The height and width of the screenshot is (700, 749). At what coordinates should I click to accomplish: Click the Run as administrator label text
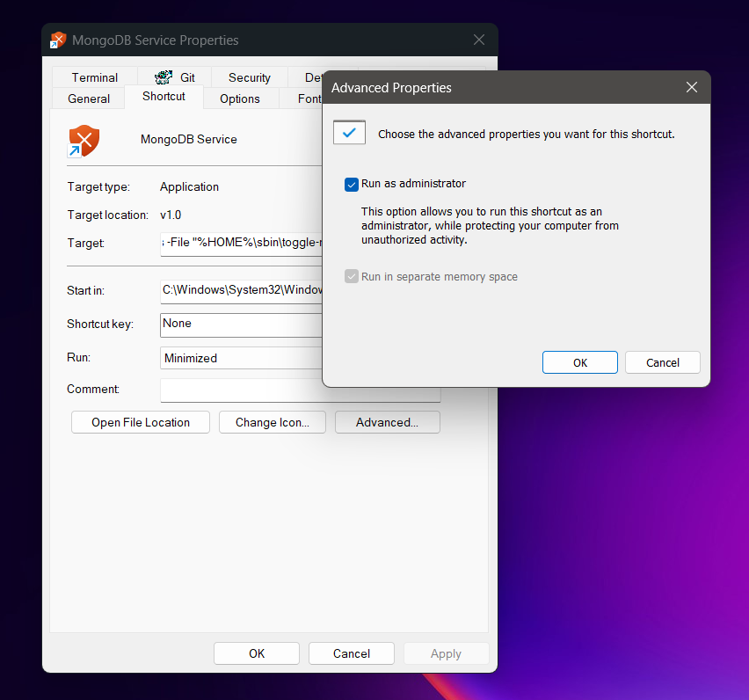point(413,184)
